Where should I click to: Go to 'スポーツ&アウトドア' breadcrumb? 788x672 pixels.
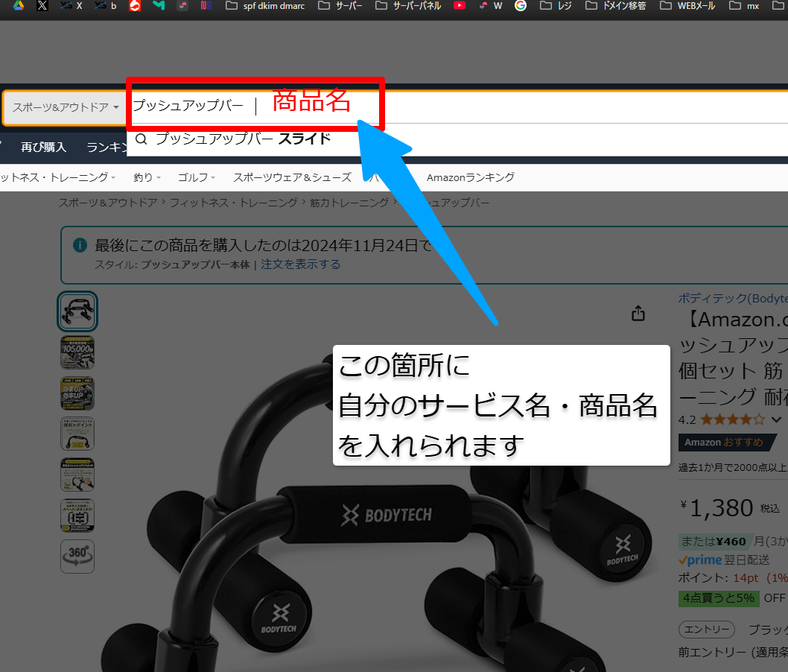click(108, 203)
